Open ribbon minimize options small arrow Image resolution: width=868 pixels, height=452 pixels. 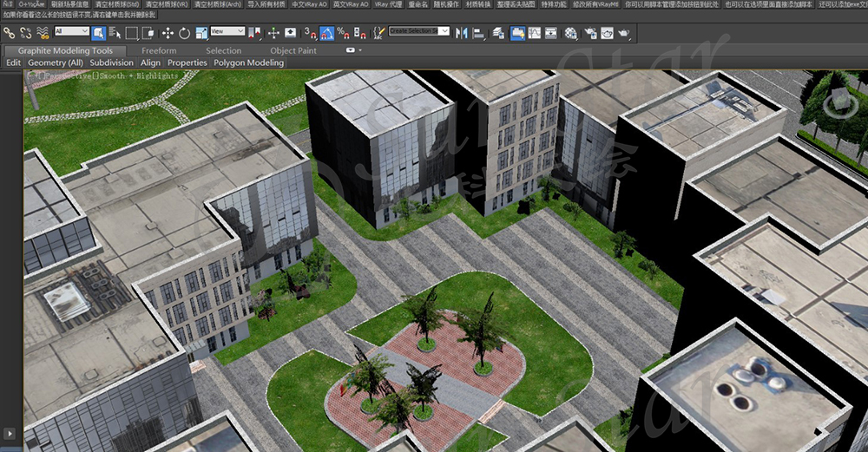[x=360, y=50]
